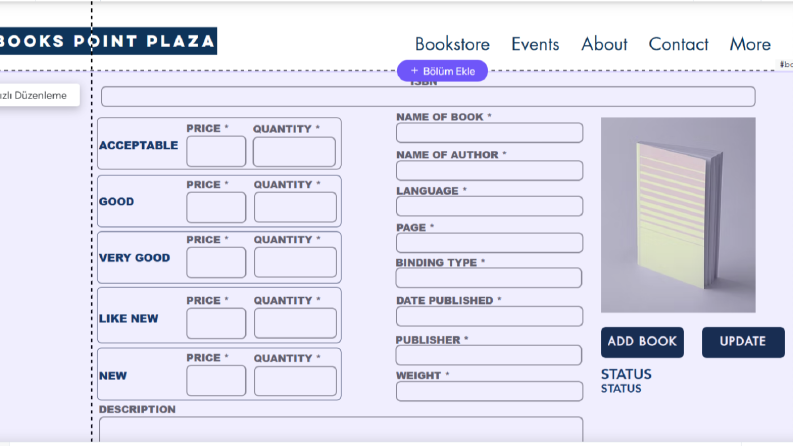This screenshot has height=446, width=793.
Task: Click the Date Published field
Action: coord(490,316)
